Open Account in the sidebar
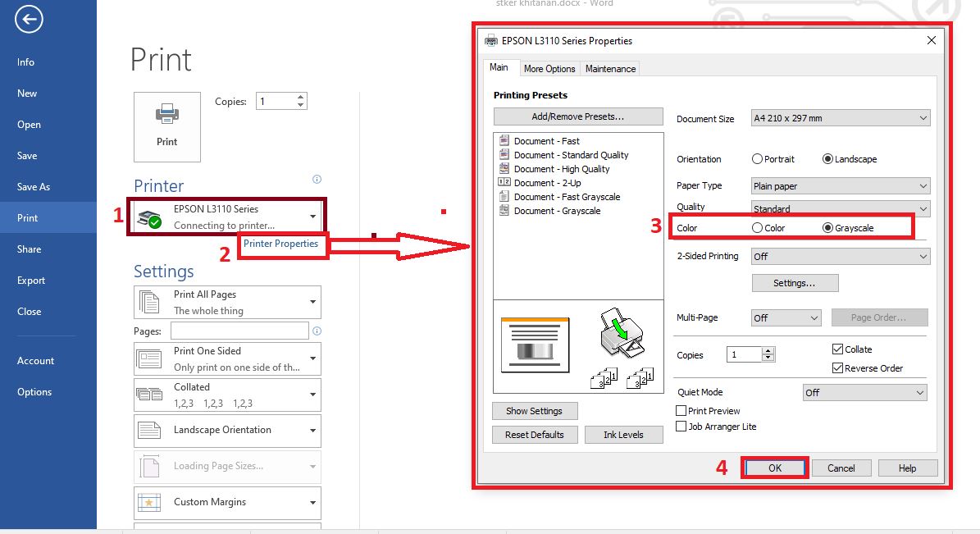Screen dimensions: 980x534 pos(35,361)
